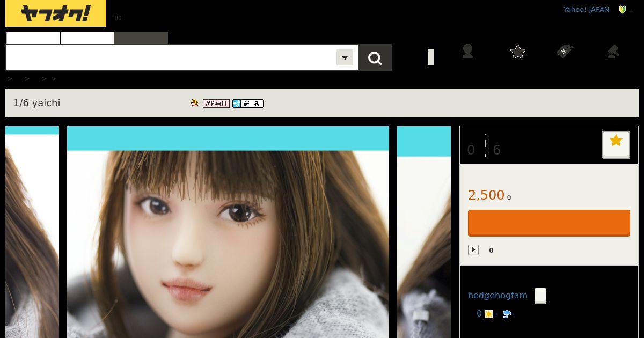The image size is (644, 338).
Task: Show the next product image on right
Action: pyautogui.click(x=424, y=232)
